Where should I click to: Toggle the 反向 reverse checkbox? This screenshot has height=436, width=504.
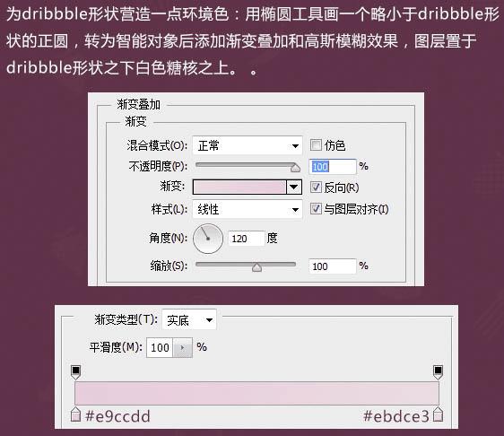[316, 187]
